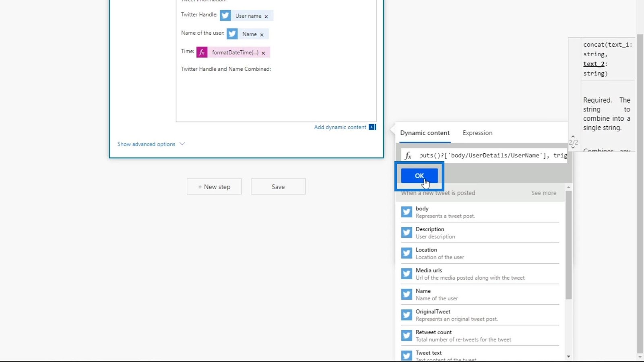Screen dimensions: 644x362
Task: Switch to the Dynamic content tab
Action: tap(425, 133)
